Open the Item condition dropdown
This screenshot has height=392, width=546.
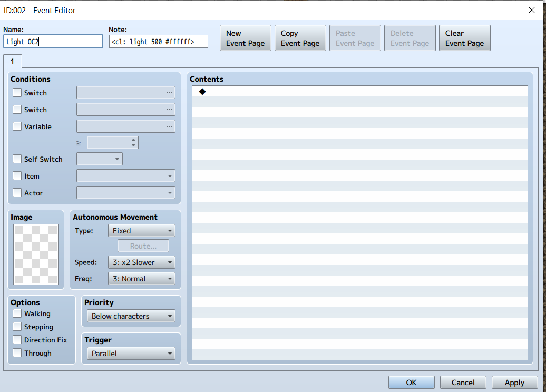[126, 176]
